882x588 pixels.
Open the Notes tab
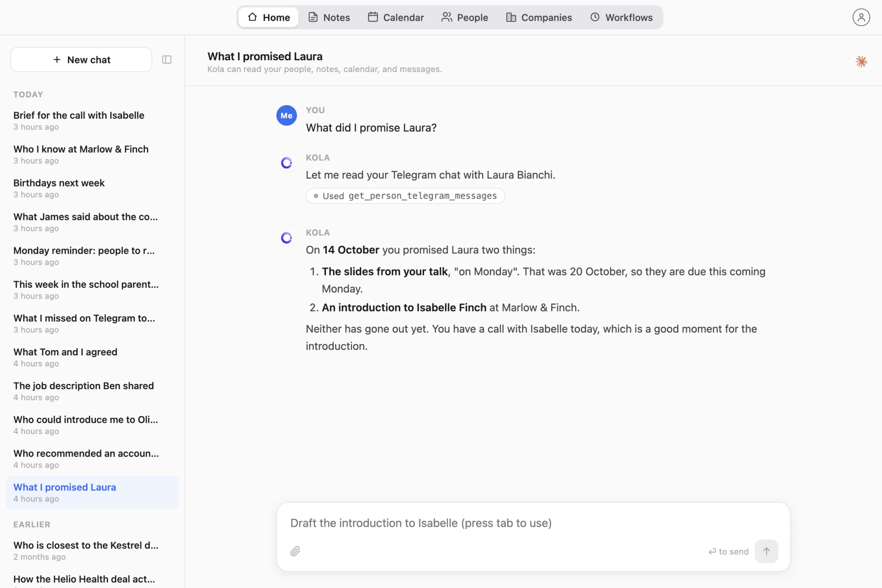[x=329, y=17]
